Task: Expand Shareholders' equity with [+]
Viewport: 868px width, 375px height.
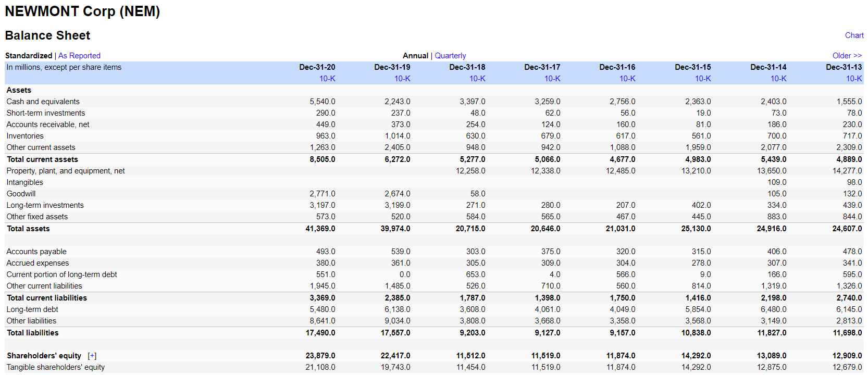Action: coord(92,356)
